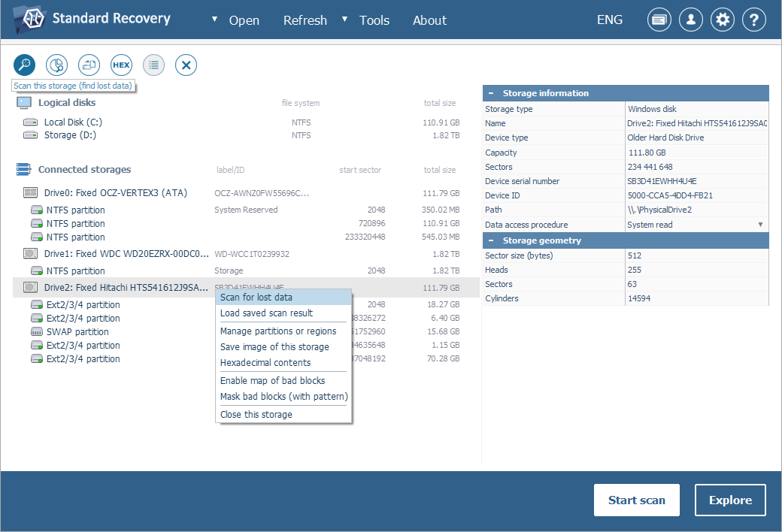Collapse the Storage information section
The image size is (782, 532).
click(490, 93)
